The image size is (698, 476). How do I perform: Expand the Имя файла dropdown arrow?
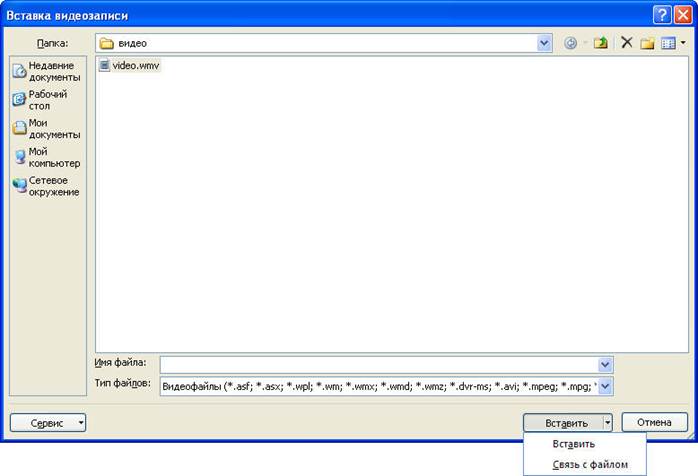pos(605,365)
